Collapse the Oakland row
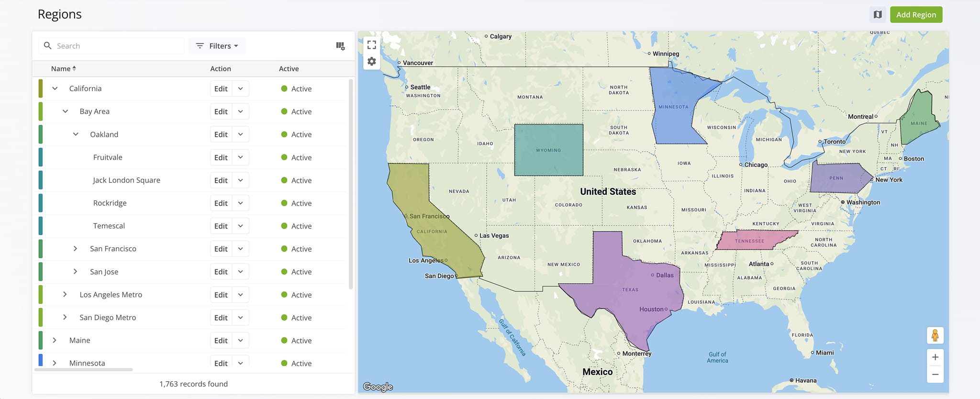 pyautogui.click(x=76, y=134)
